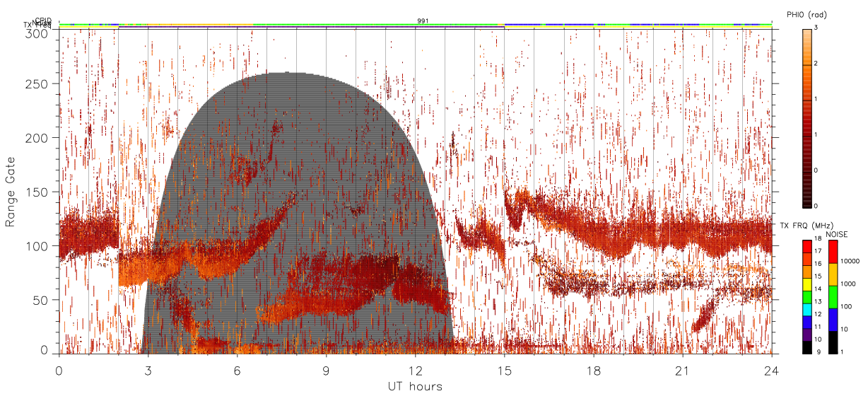Click the '1000' label in NOISE legend
This screenshot has width=868, height=401.
[848, 284]
